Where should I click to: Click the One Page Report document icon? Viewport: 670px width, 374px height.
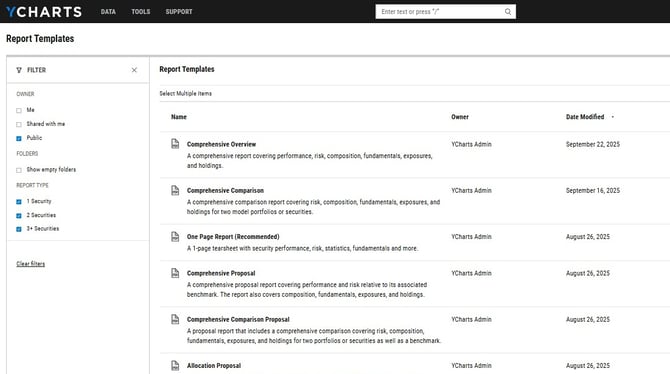pos(175,236)
